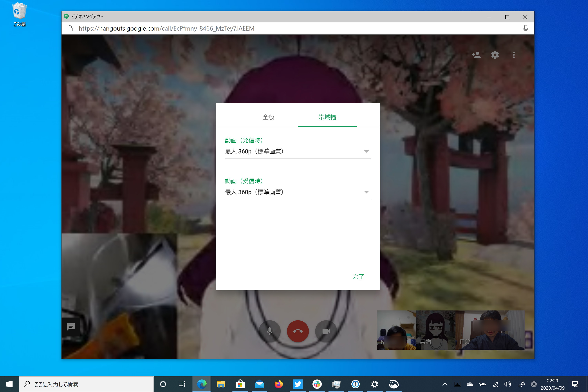Click the lock icon beside URL
588x392 pixels.
pyautogui.click(x=70, y=28)
